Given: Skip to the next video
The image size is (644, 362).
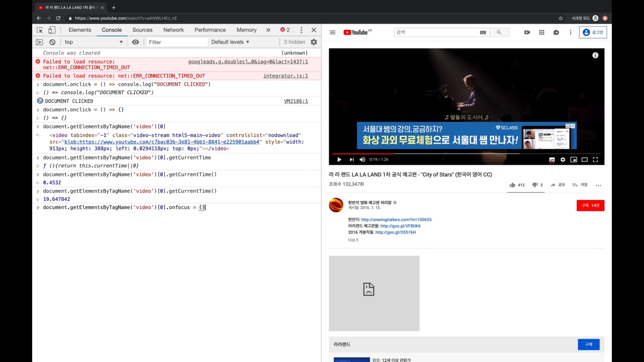Looking at the screenshot, I should (x=352, y=160).
